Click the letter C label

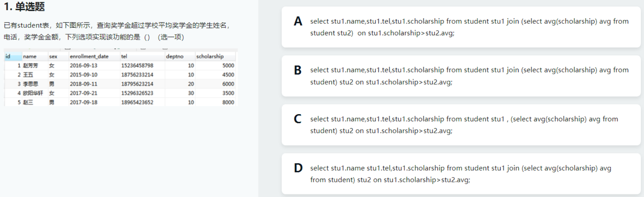point(298,119)
